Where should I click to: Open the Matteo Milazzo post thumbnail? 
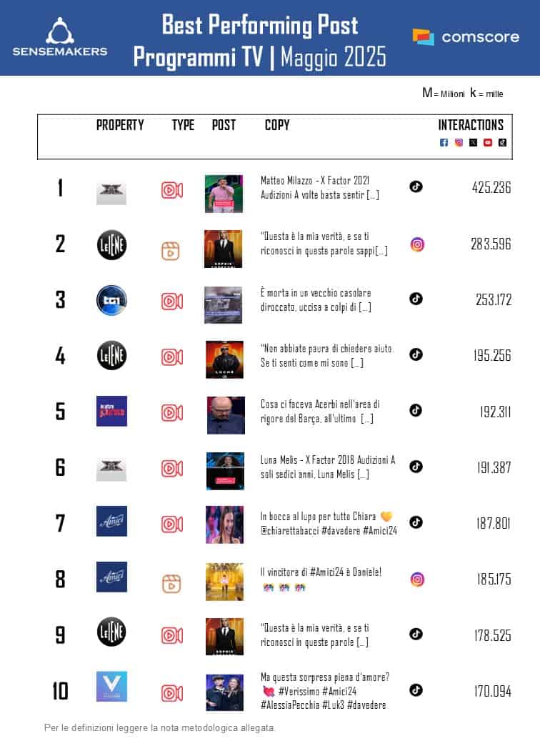tap(224, 193)
